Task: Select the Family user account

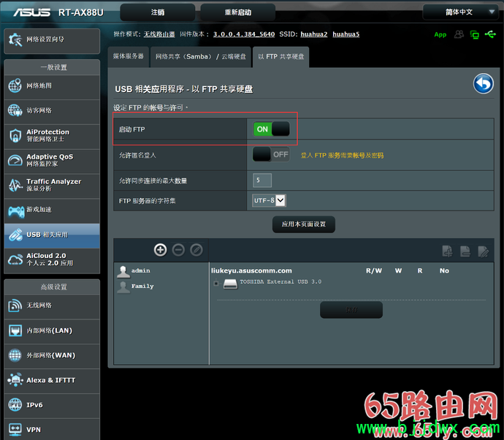Action: coord(135,287)
